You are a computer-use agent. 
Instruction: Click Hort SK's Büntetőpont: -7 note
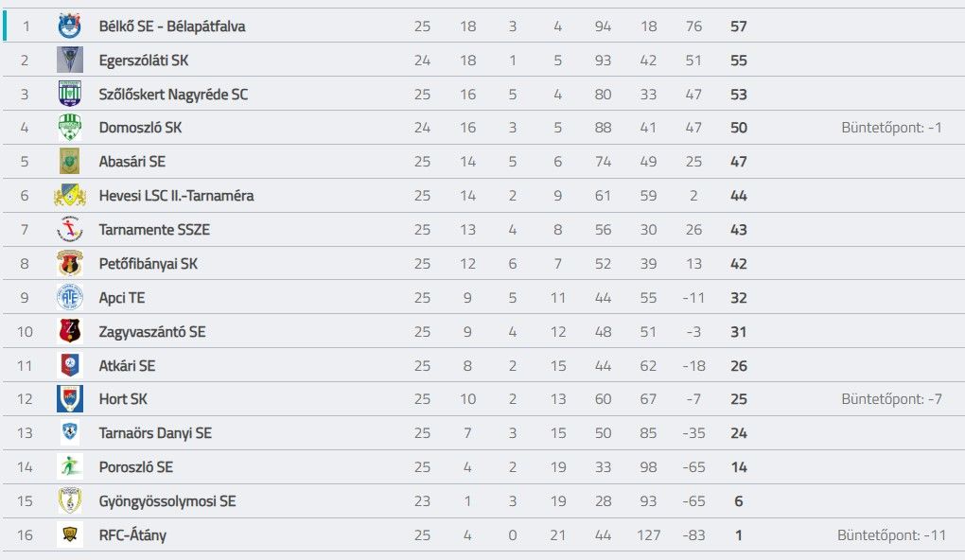point(891,399)
